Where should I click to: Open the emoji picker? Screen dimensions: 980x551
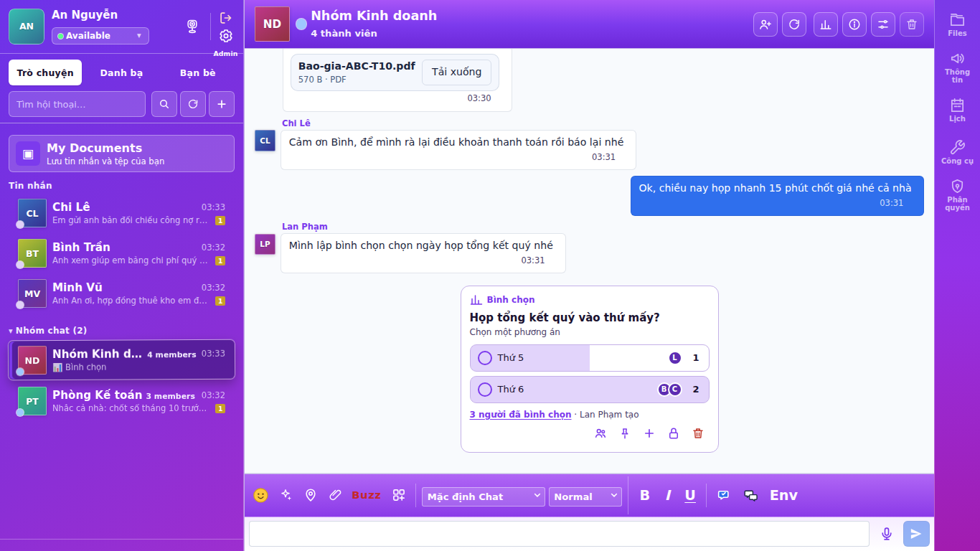260,495
